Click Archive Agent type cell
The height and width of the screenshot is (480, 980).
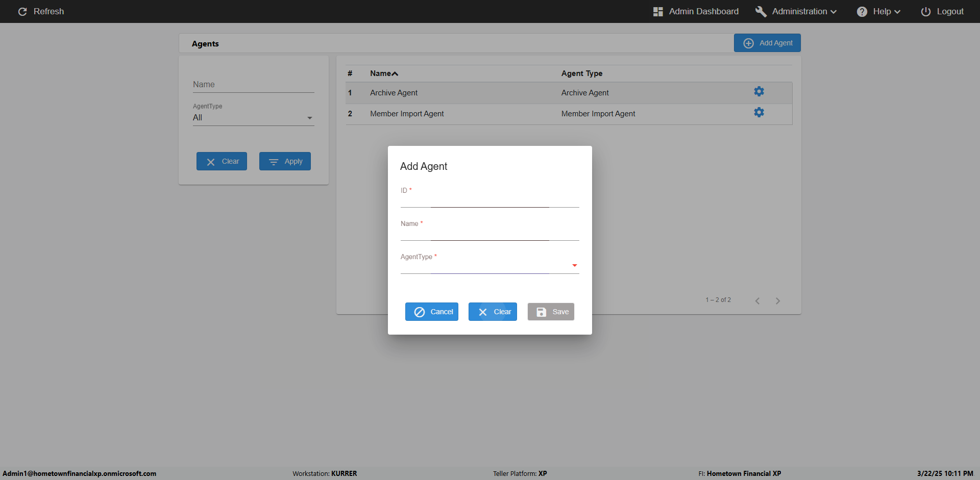coord(585,93)
